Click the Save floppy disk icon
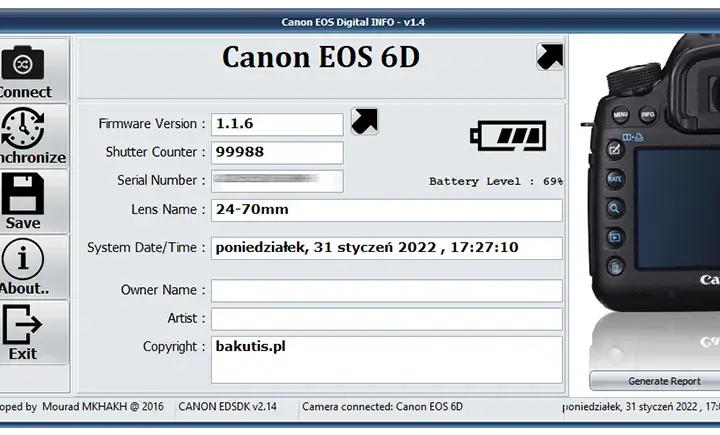The width and height of the screenshot is (720, 435). click(22, 194)
